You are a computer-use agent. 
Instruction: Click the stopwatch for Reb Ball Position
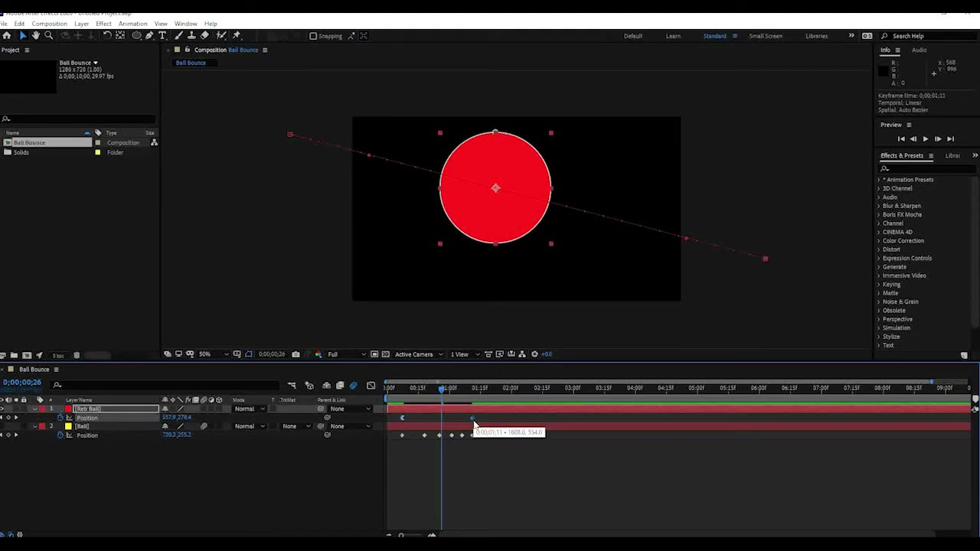click(60, 418)
